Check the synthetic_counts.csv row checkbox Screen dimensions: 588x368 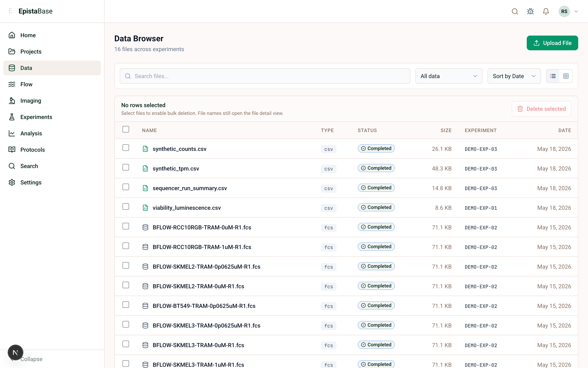point(126,148)
